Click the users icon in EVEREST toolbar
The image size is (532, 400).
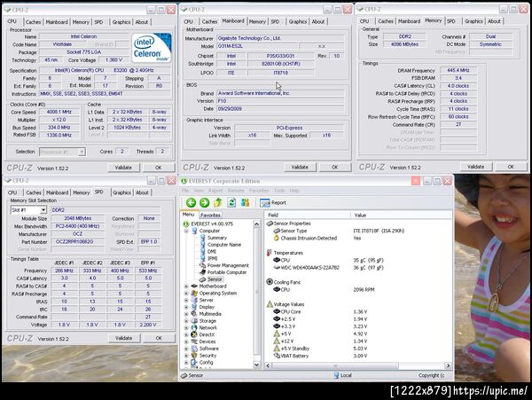tap(245, 203)
